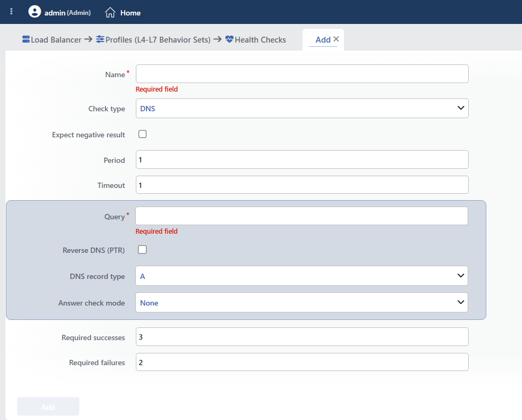
Task: Open the DNS record type dropdown
Action: point(301,276)
